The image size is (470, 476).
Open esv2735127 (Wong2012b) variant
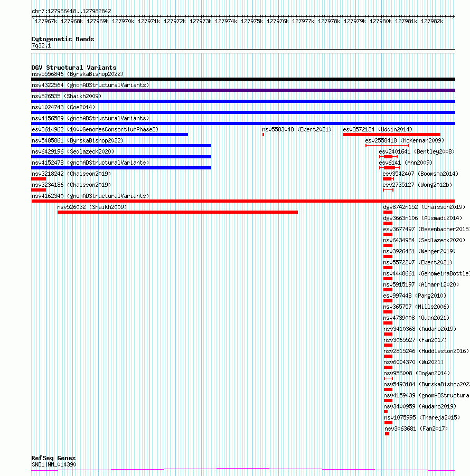(x=417, y=185)
